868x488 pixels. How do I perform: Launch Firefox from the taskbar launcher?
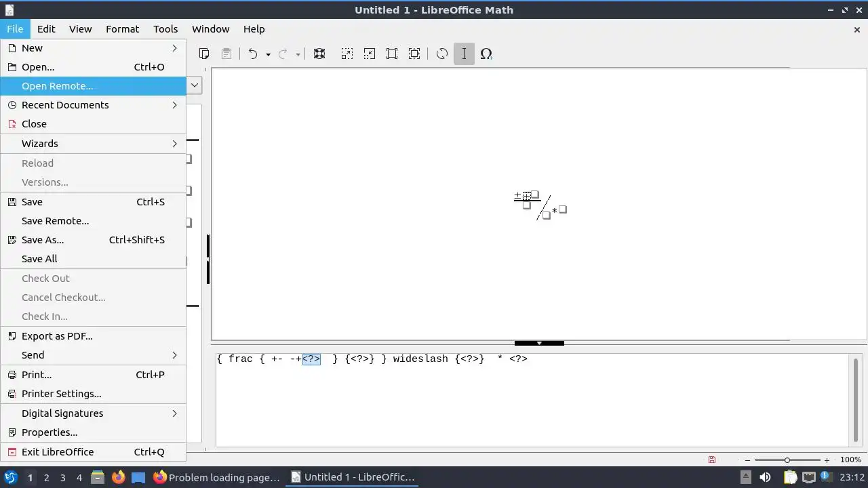coord(118,477)
